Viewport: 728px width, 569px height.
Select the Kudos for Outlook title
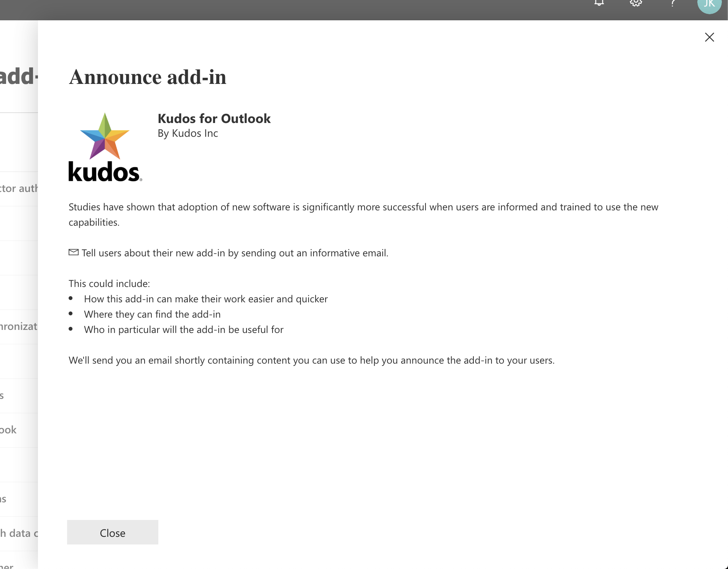(214, 118)
